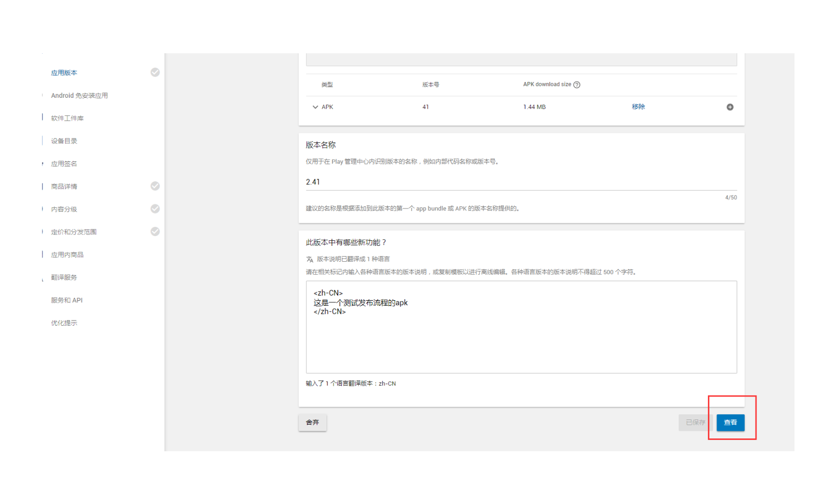Screen dimensions: 836x504
Task: Click the 已保存 button
Action: point(695,422)
